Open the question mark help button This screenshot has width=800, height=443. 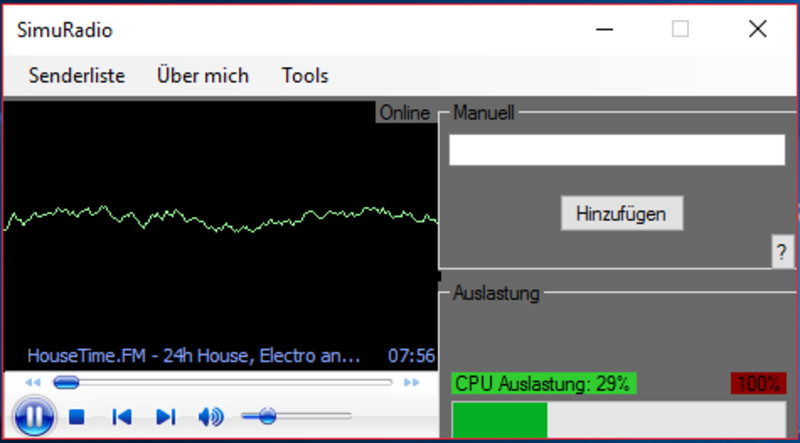point(781,252)
